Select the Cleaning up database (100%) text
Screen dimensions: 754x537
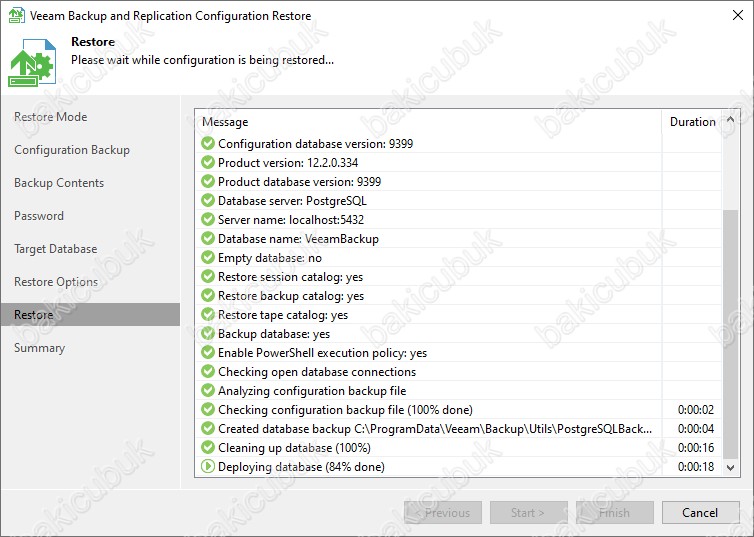pos(294,448)
